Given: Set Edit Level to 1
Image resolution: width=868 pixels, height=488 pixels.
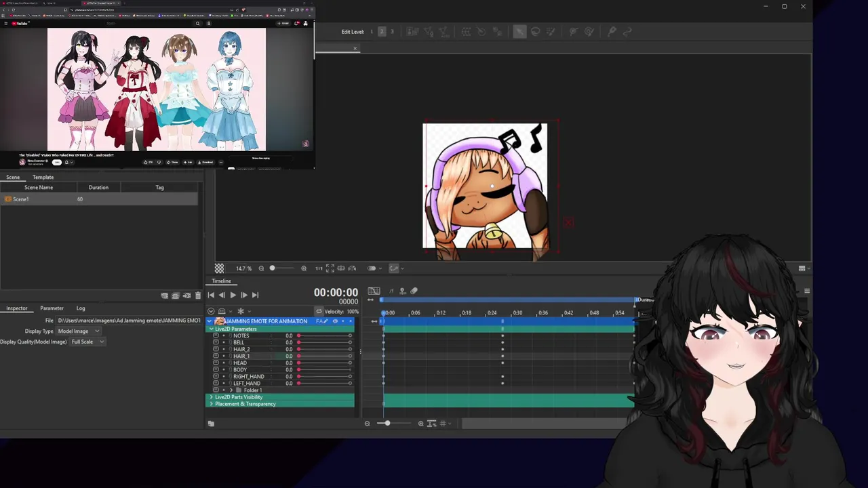Looking at the screenshot, I should [x=372, y=32].
